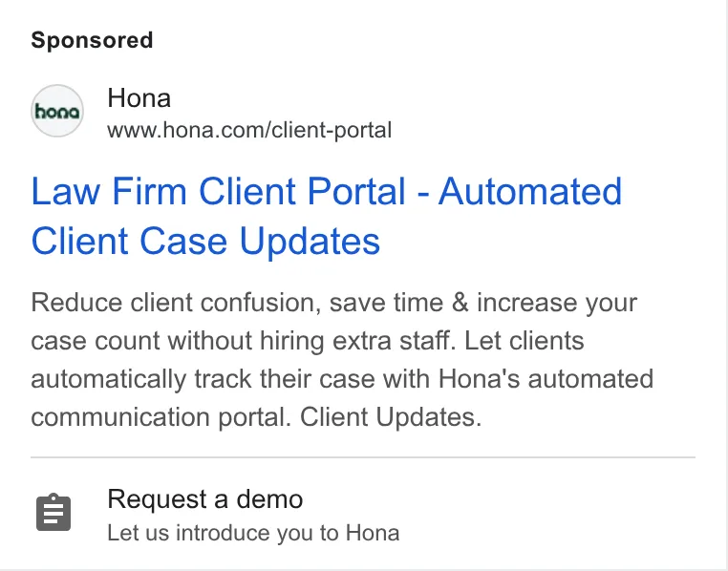Click the 'Client Case Updates' headline line

pos(205,242)
